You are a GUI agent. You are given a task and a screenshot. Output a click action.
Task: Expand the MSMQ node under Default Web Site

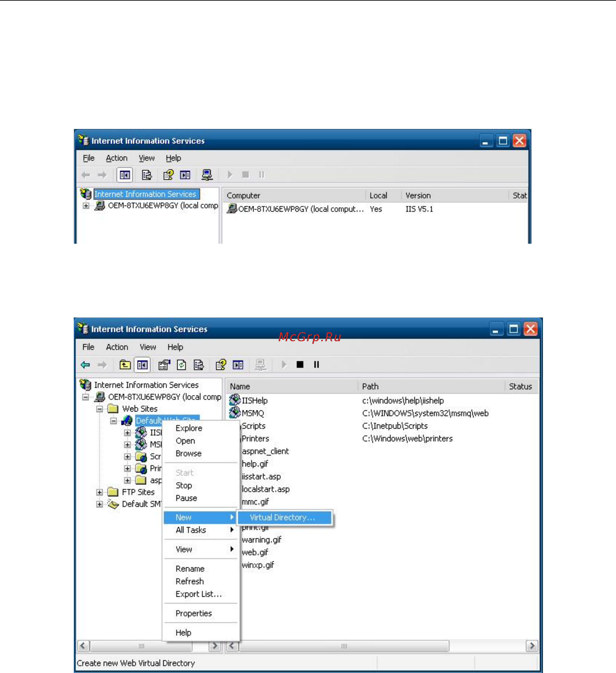click(x=127, y=445)
